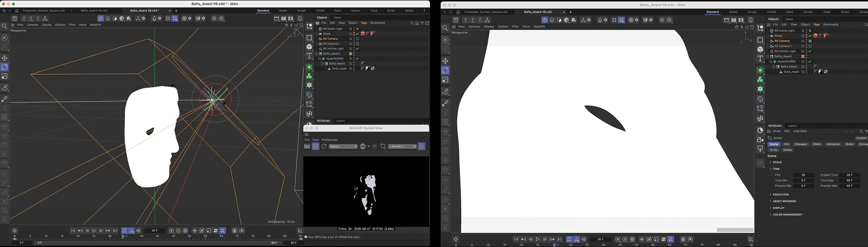This screenshot has height=247, width=868.
Task: Open the Beauty AOV dropdown in RenderView
Action: point(343,146)
